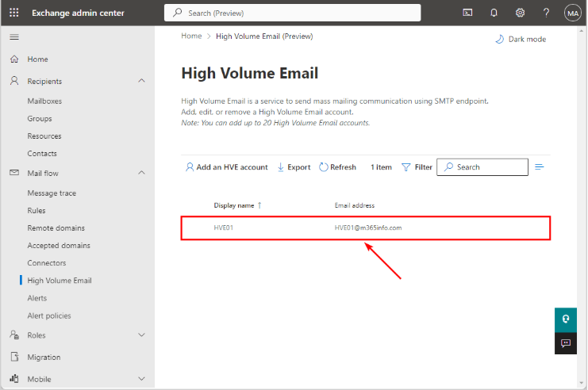This screenshot has width=588, height=390.
Task: Click the teal headset support icon
Action: coord(566,319)
